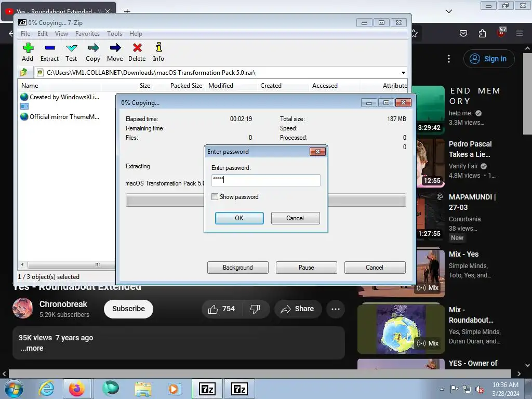Open the media player taskbar icon
Image resolution: width=532 pixels, height=399 pixels.
174,389
